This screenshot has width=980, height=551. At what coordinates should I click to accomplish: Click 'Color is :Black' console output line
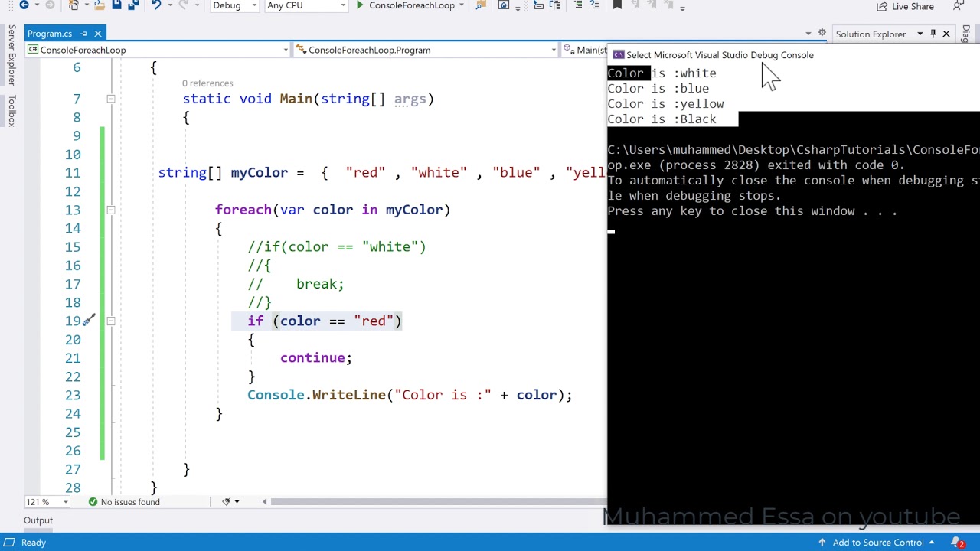click(662, 119)
